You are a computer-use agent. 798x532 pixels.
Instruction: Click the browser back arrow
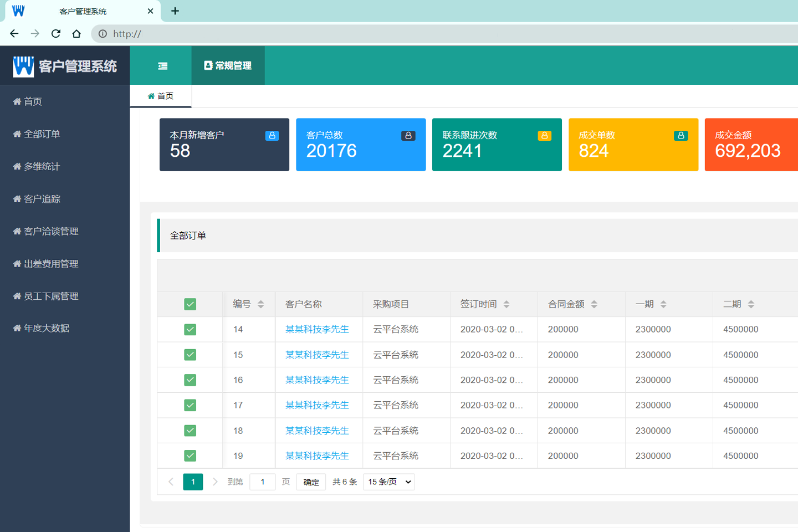[x=14, y=34]
